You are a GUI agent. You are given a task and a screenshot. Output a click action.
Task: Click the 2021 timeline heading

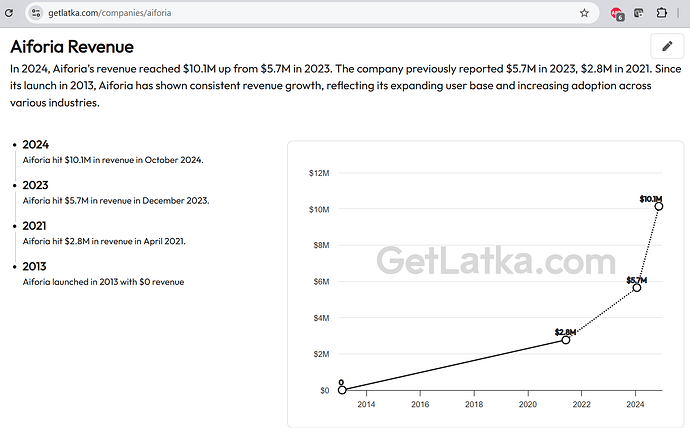pyautogui.click(x=35, y=226)
